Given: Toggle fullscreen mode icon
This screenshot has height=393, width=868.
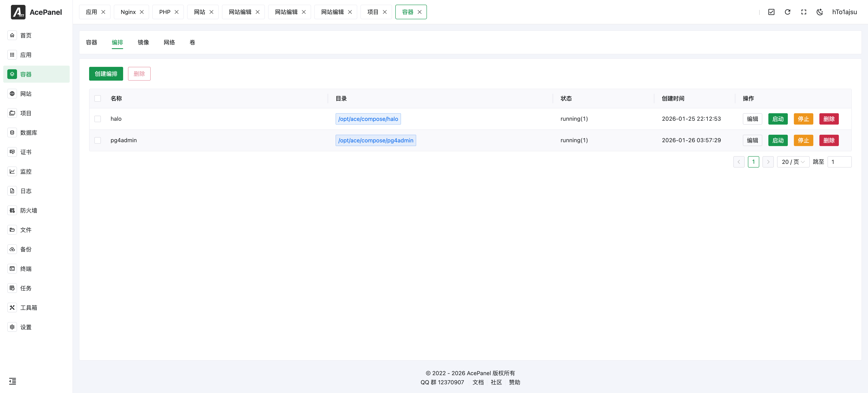Looking at the screenshot, I should tap(804, 12).
